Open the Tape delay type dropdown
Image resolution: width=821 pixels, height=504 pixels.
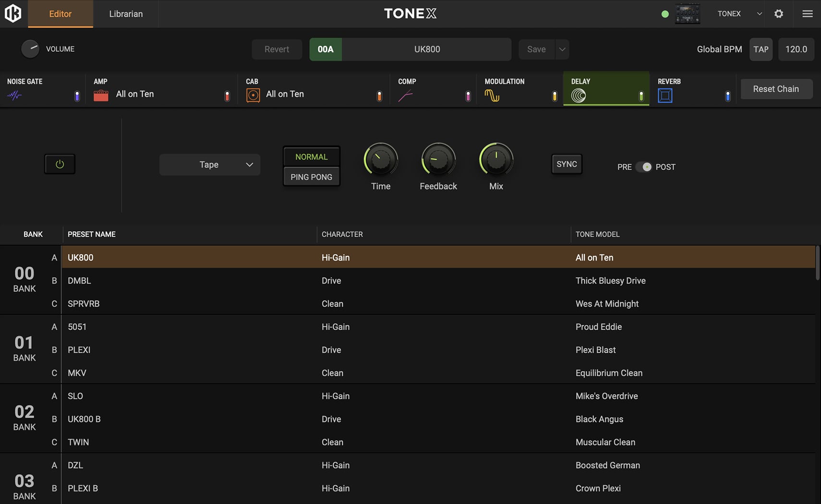pos(210,165)
